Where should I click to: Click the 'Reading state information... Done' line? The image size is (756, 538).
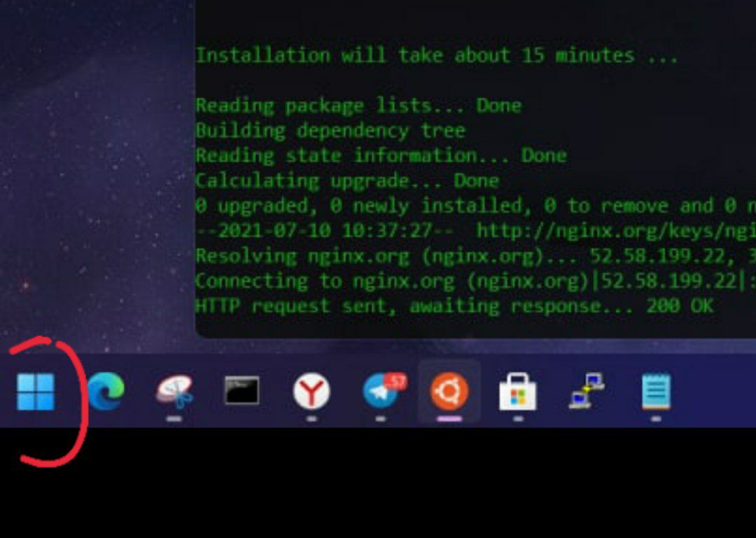(381, 156)
